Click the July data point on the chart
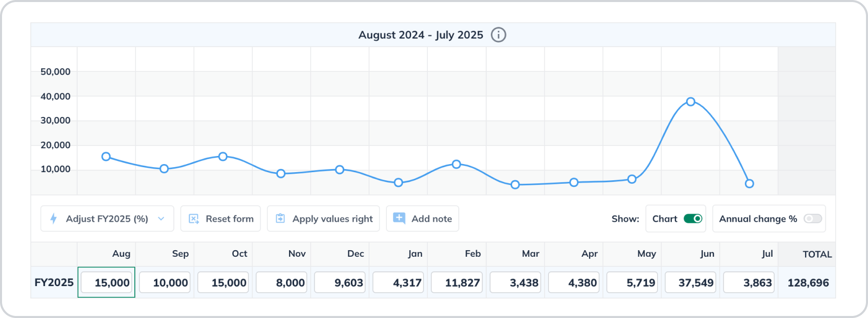This screenshot has width=868, height=318. [749, 184]
